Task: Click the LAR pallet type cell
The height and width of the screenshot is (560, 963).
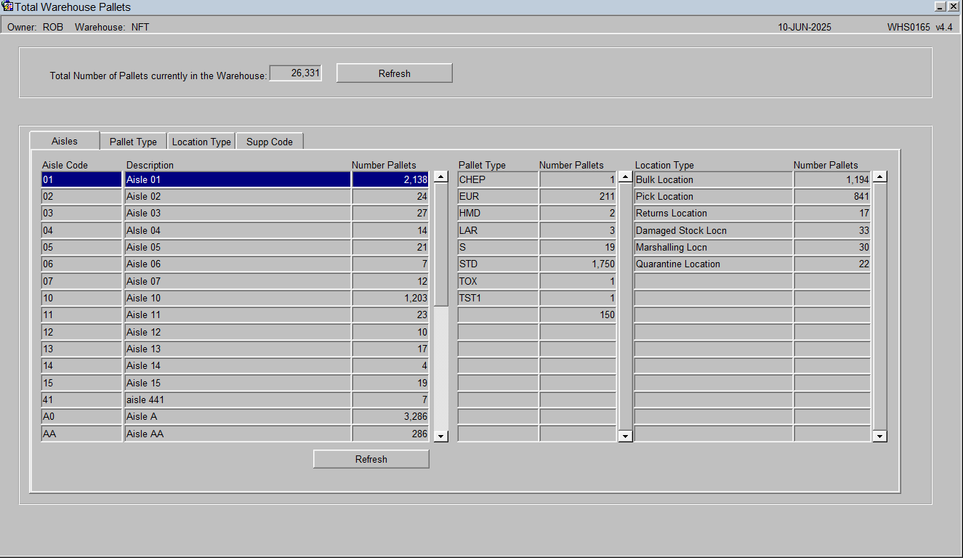Action: tap(498, 230)
